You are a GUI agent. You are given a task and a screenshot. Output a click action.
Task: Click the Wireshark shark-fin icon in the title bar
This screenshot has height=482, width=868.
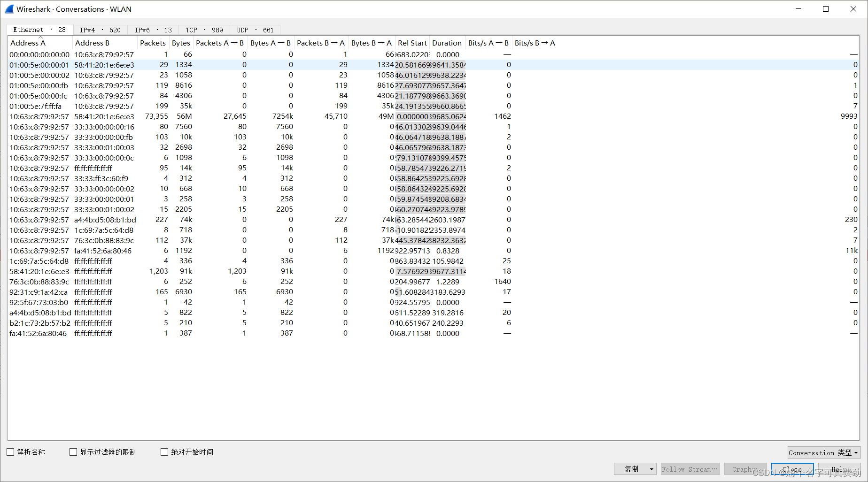click(x=9, y=9)
